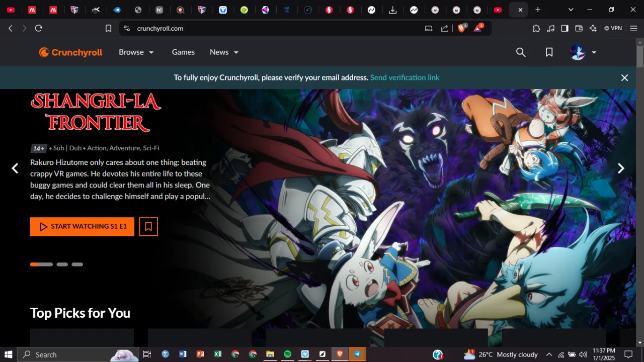The height and width of the screenshot is (362, 644).
Task: Click the Crunchyroll logo
Action: (70, 52)
